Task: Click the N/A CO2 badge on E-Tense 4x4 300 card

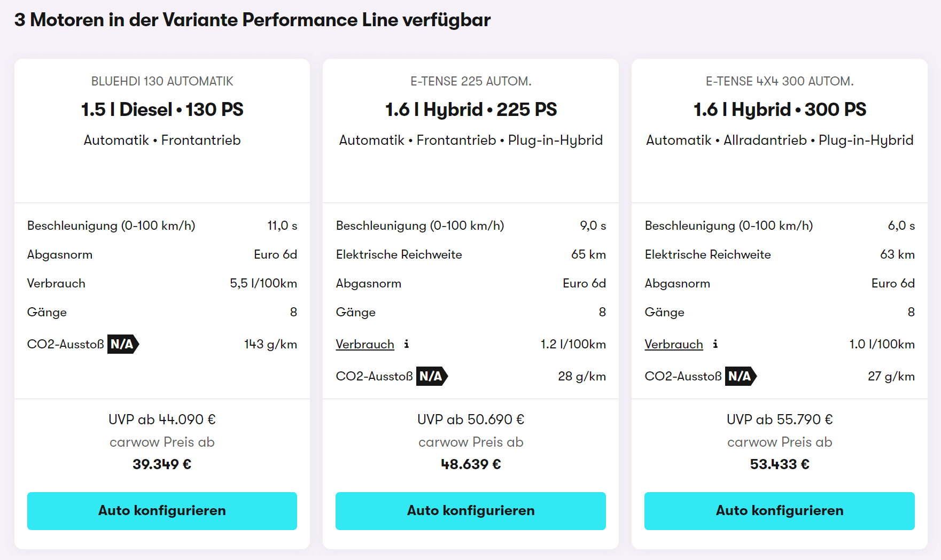Action: coord(741,376)
